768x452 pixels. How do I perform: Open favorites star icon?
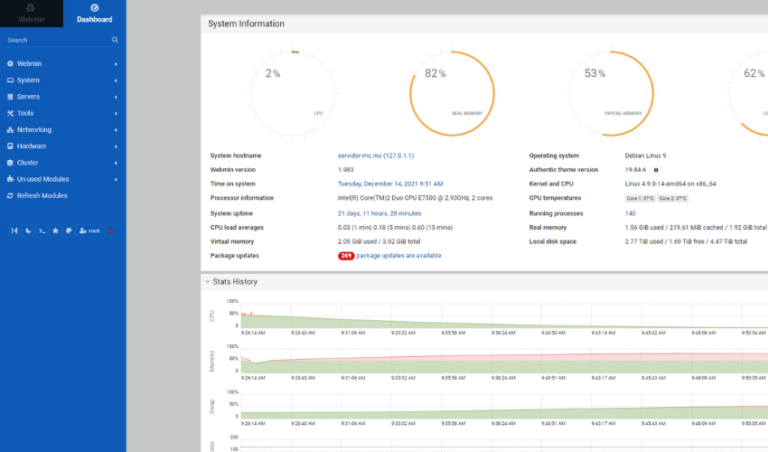(x=55, y=231)
